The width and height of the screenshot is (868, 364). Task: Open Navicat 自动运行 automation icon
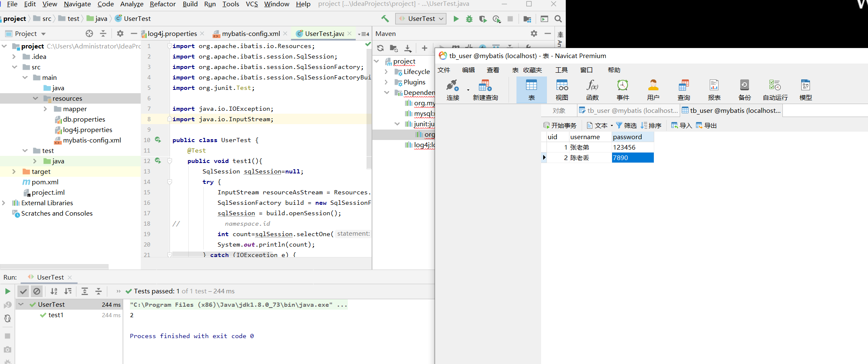coord(775,90)
